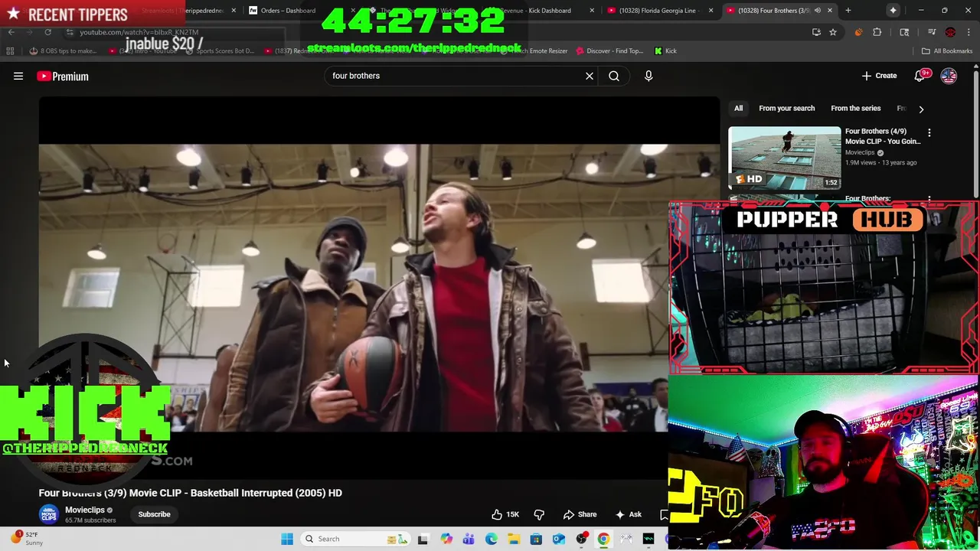Open the taskbar weather widget
980x551 pixels.
coord(26,539)
